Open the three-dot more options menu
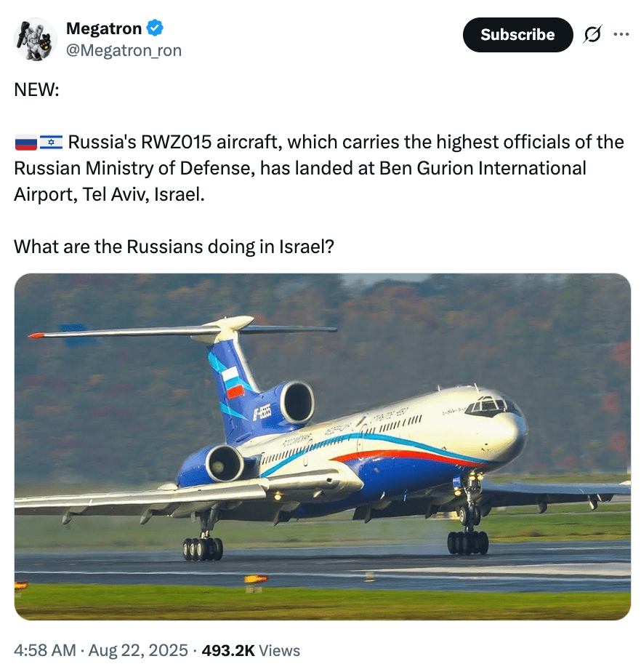The height and width of the screenshot is (672, 641). tap(621, 34)
